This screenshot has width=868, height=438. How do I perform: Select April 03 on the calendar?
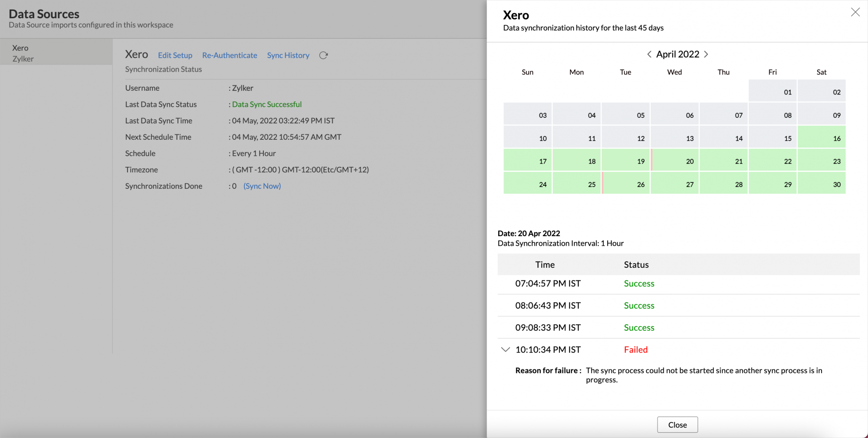[x=528, y=114]
